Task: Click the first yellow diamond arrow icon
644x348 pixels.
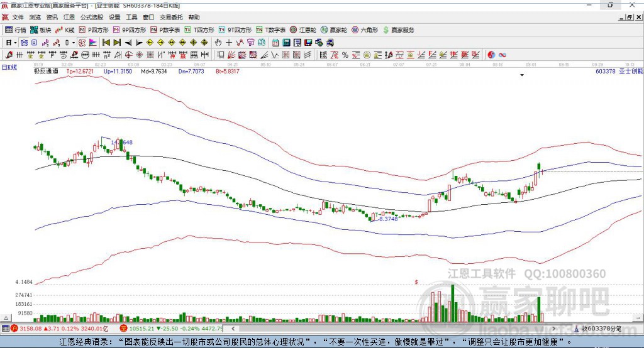Action: coord(150,43)
